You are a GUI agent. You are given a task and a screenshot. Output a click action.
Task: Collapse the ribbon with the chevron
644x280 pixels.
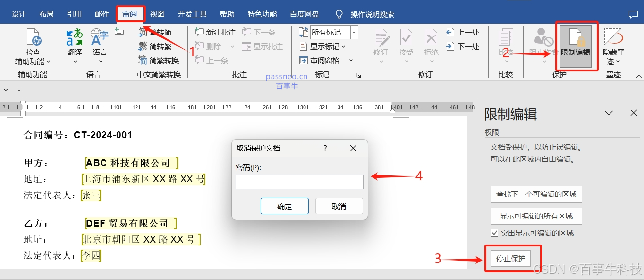tap(639, 75)
